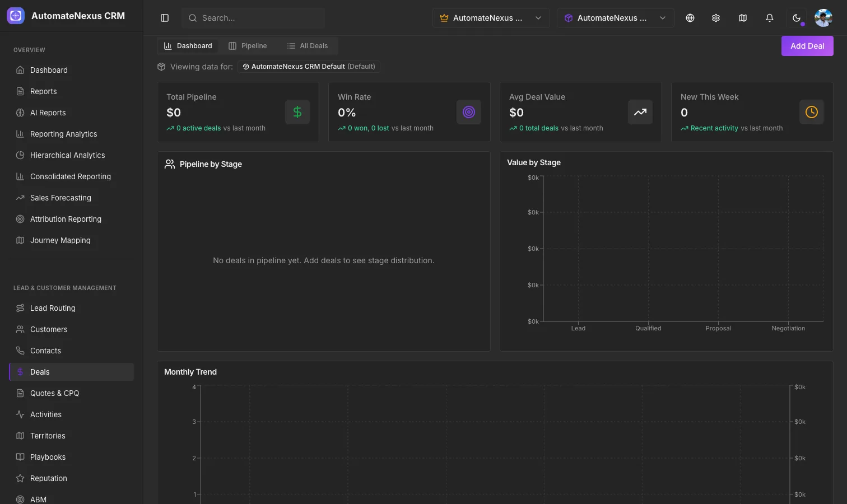Open Reputation in sidebar
847x504 pixels.
click(x=72, y=478)
